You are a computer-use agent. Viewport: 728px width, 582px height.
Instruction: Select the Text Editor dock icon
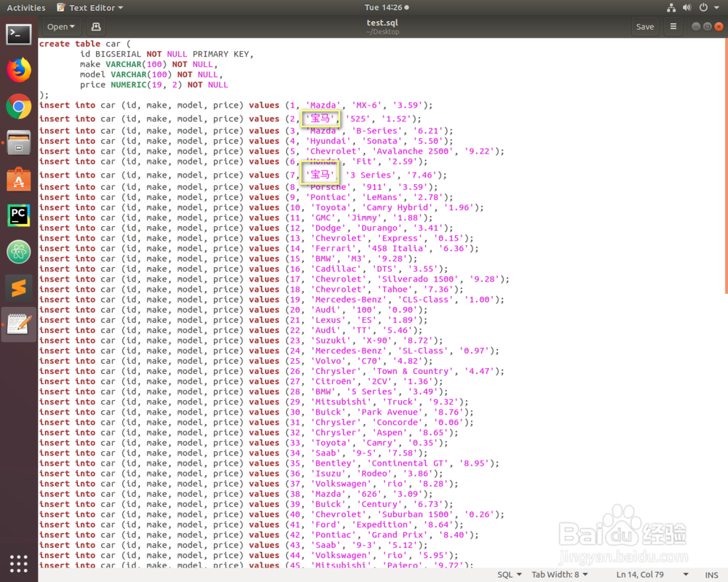coord(19,324)
